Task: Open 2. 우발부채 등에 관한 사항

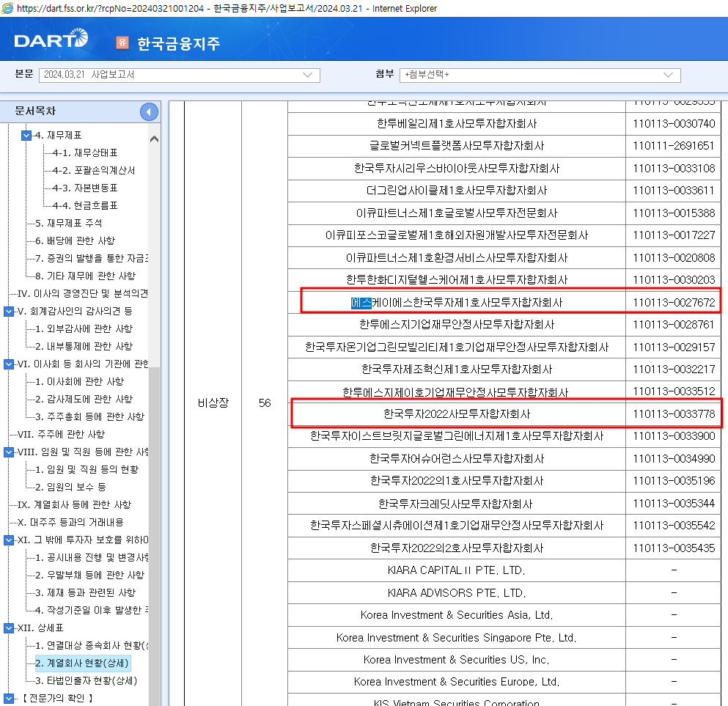Action: [90, 575]
